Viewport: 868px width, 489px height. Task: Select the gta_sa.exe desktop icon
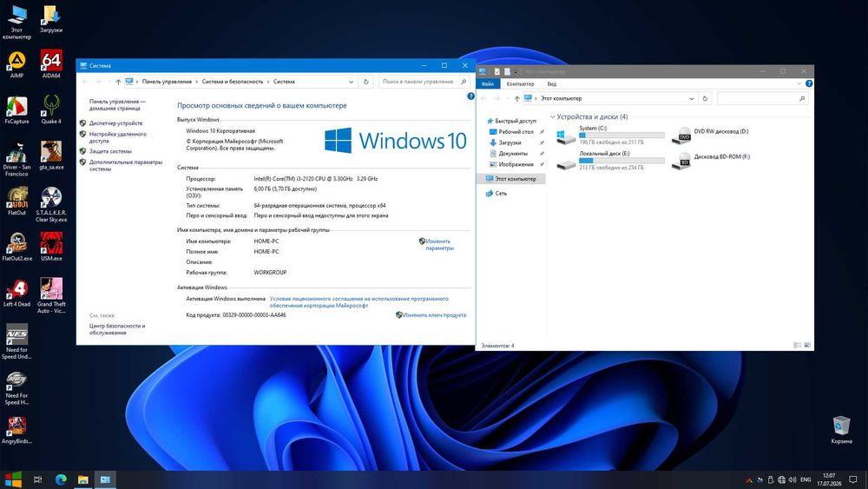(x=51, y=155)
